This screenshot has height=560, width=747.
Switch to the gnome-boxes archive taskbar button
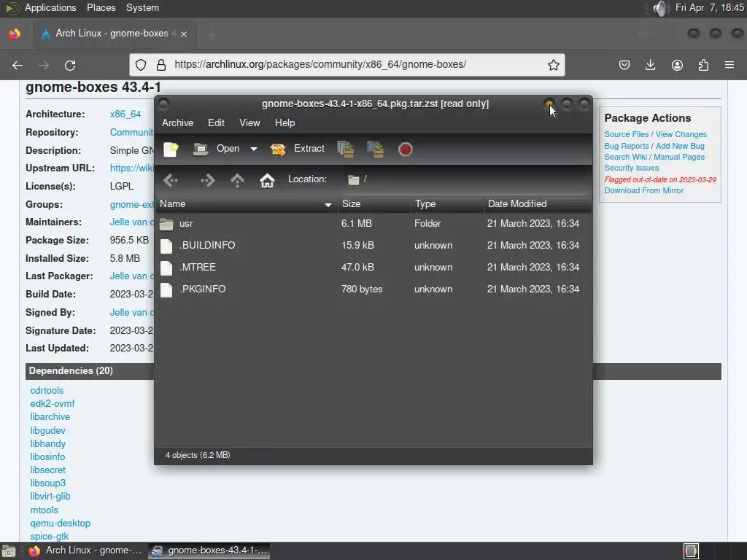coord(209,551)
